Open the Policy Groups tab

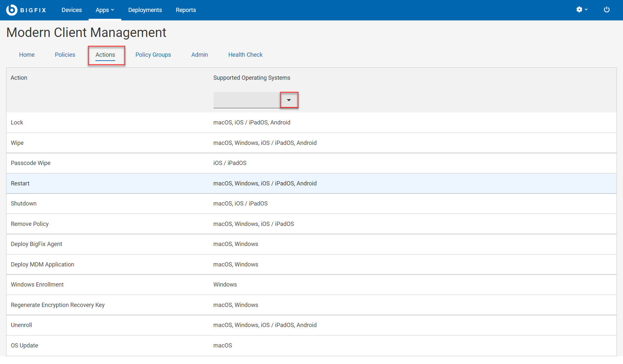click(153, 55)
